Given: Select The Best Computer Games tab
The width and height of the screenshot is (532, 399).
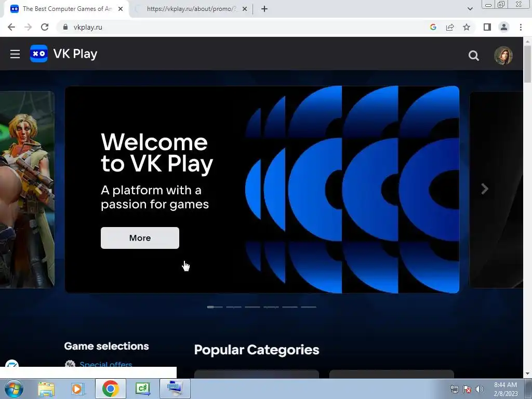Looking at the screenshot, I should (x=66, y=9).
